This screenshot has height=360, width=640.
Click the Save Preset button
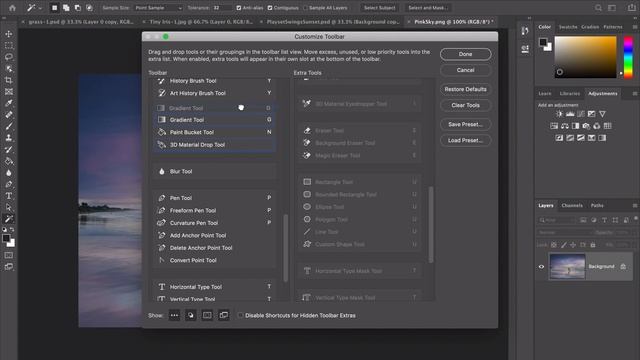(465, 124)
